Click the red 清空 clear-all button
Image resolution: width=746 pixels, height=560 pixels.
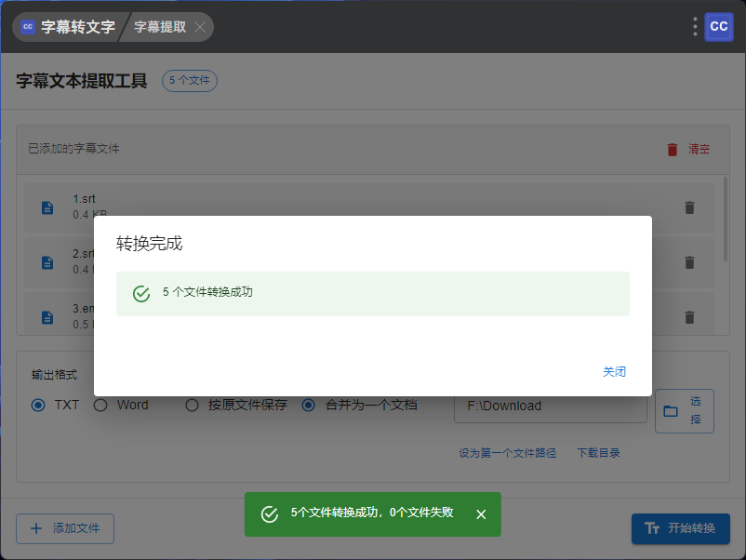(x=689, y=149)
